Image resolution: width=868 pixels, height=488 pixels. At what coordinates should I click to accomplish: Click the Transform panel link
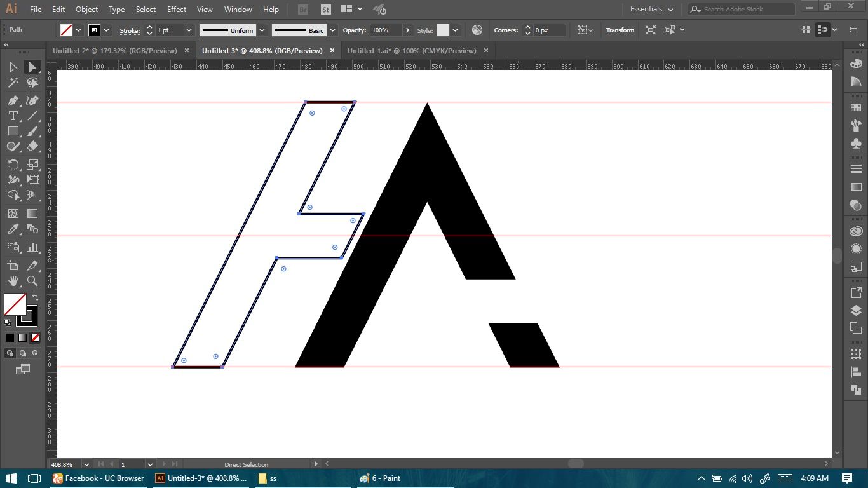(x=620, y=30)
